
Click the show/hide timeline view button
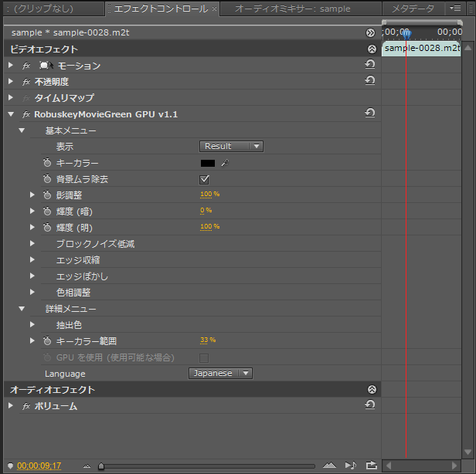[x=370, y=32]
